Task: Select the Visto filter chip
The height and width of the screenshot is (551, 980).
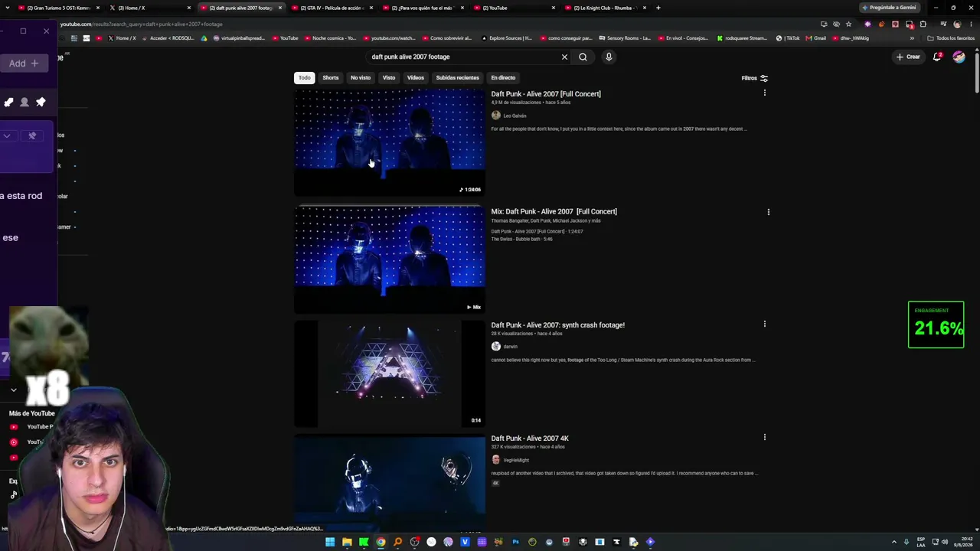Action: 389,77
